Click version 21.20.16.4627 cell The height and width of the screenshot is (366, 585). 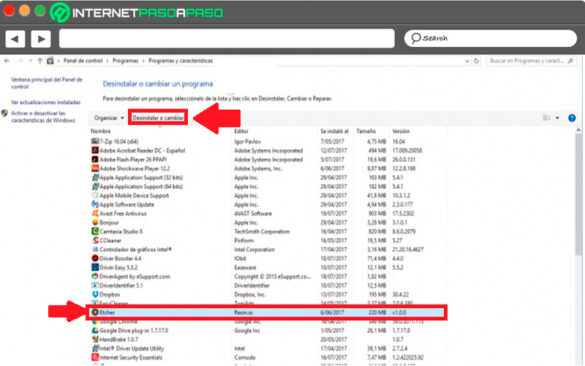click(x=408, y=249)
